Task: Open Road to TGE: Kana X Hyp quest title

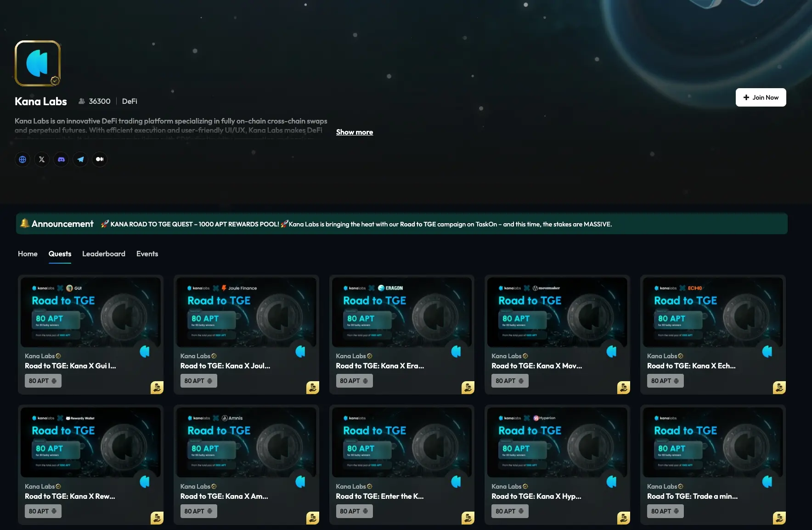Action: point(536,496)
